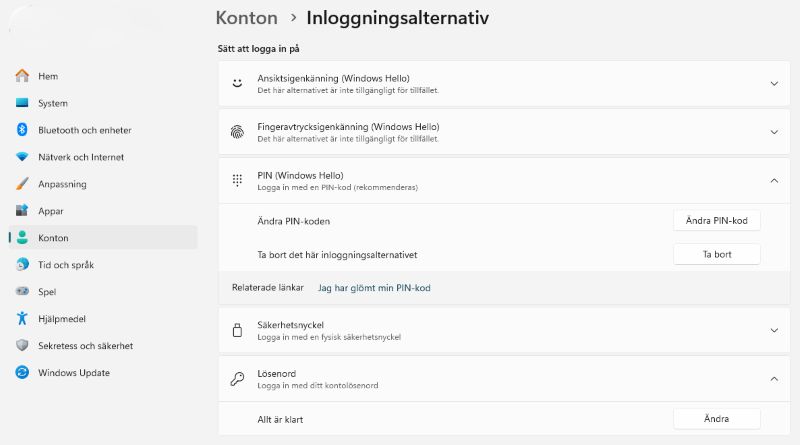Viewport: 800px width, 445px height.
Task: Click the System monitor icon
Action: coord(22,103)
